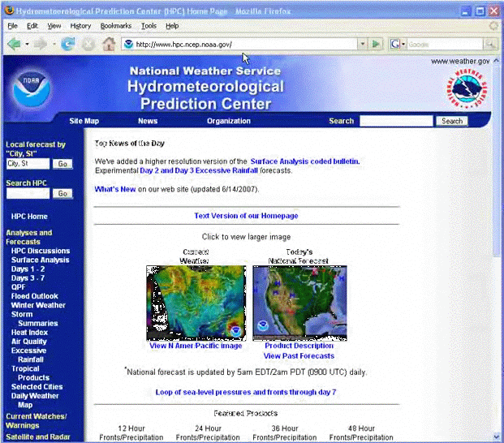The height and width of the screenshot is (443, 504).
Task: Open the What's New link
Action: point(115,189)
